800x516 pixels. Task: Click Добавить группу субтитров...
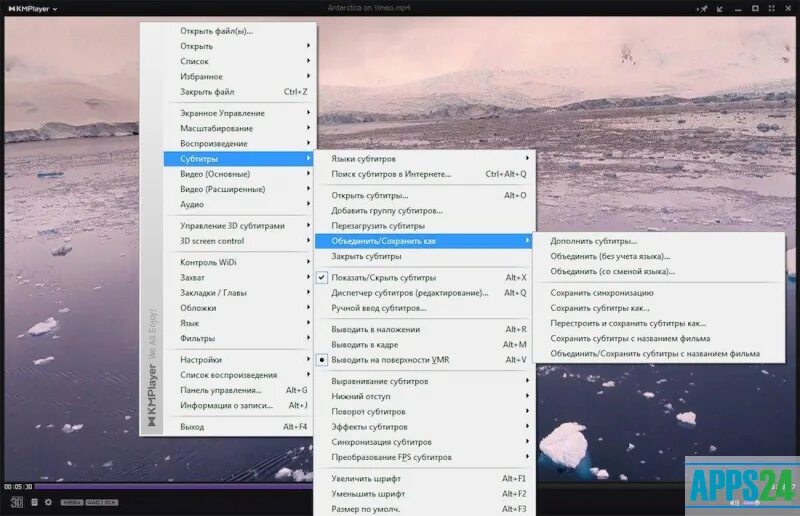pos(426,210)
